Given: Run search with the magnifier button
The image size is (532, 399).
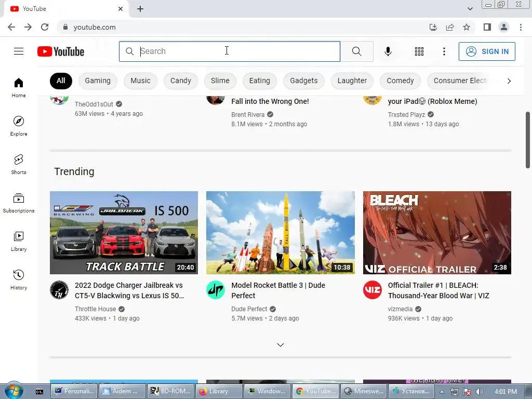Looking at the screenshot, I should point(356,51).
